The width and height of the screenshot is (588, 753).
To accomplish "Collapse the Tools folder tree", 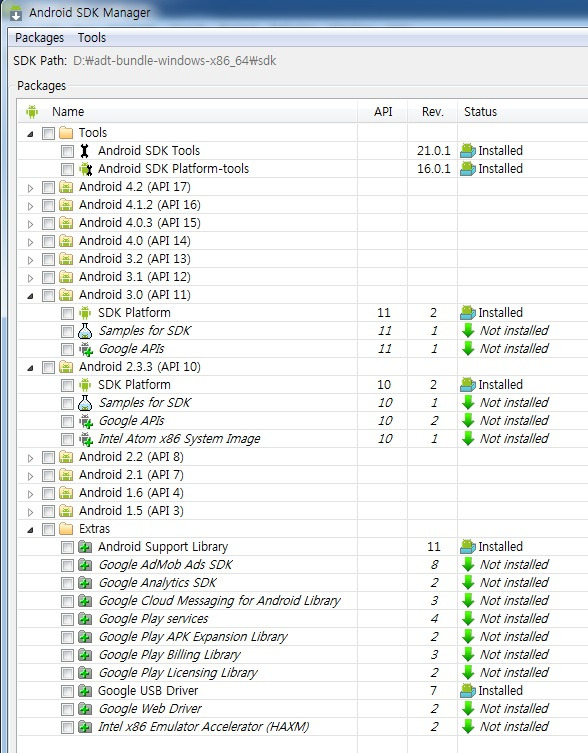I will [30, 134].
